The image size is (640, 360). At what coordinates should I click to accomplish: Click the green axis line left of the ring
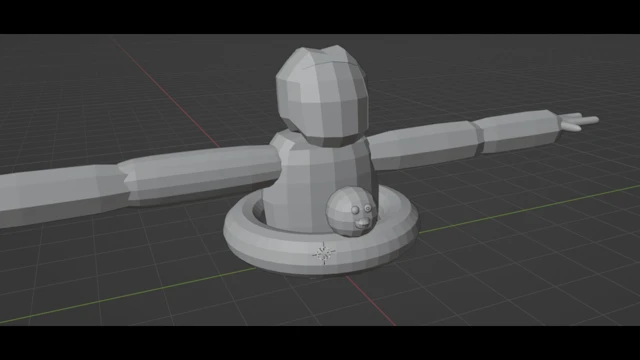tap(128, 296)
